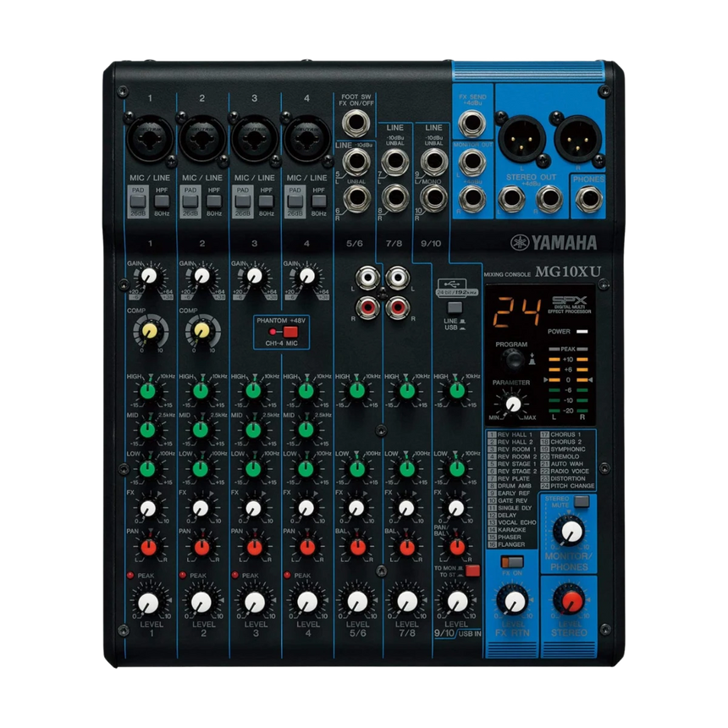Click the LINE 9 L/MONO input jack
Image resolution: width=728 pixels, height=728 pixels.
click(433, 161)
